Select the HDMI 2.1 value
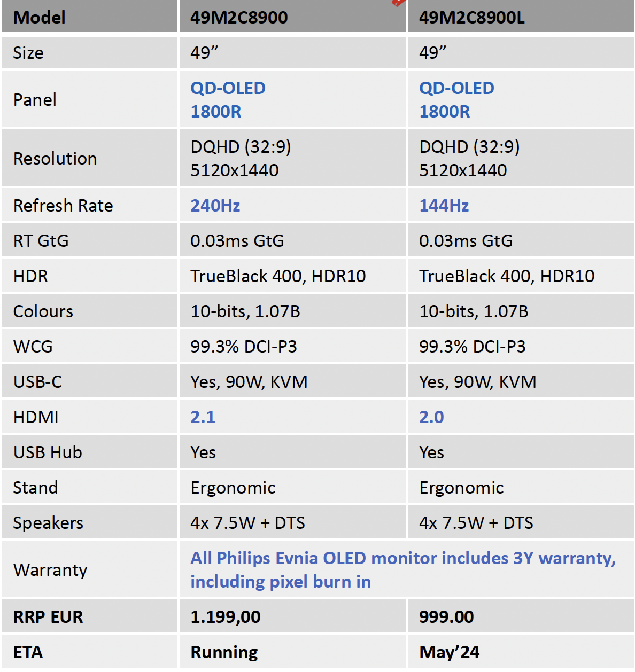This screenshot has width=635, height=672. (x=203, y=417)
